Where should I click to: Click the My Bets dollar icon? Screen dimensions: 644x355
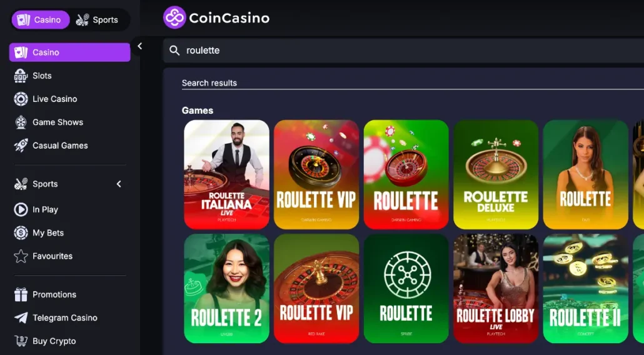21,232
